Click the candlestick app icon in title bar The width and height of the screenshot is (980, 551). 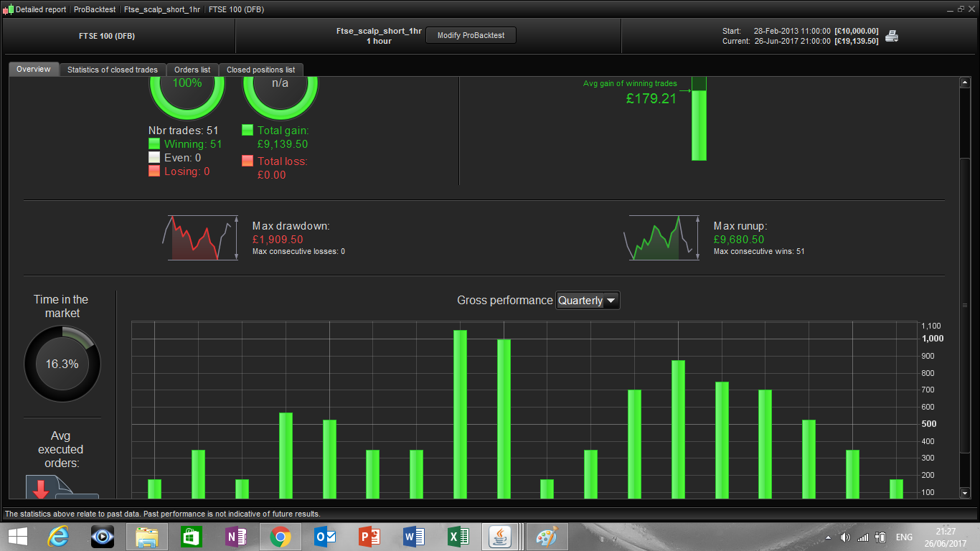coord(9,9)
